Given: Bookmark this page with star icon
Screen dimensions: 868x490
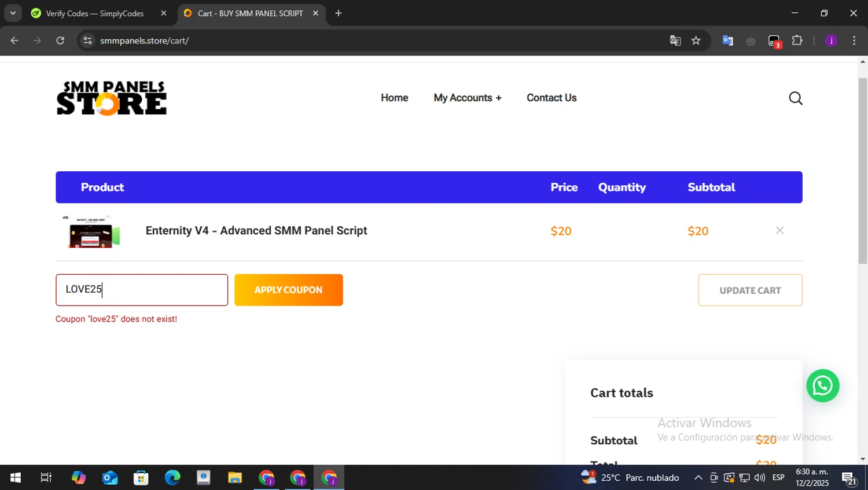Looking at the screenshot, I should point(696,40).
